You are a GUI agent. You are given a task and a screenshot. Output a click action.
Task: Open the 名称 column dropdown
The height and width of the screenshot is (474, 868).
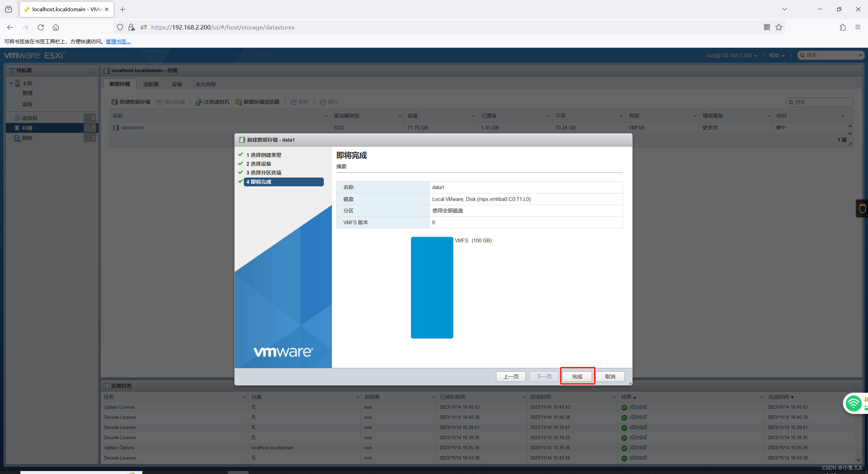point(326,116)
